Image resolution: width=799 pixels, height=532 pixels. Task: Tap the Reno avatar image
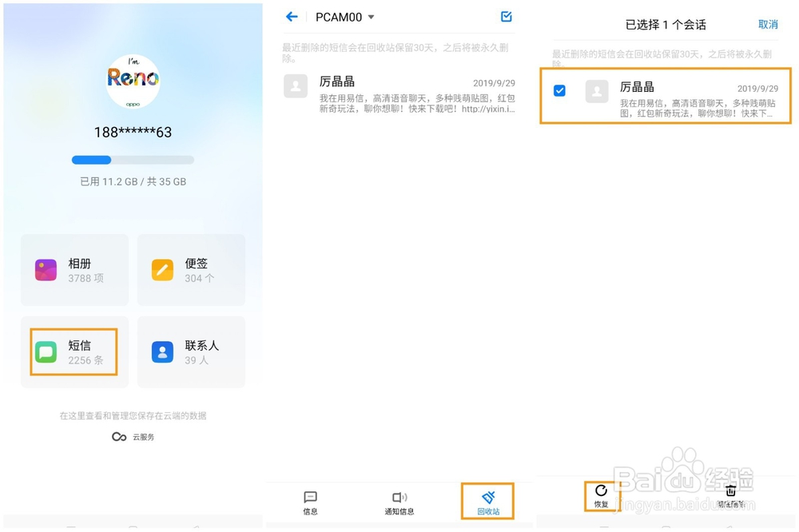pyautogui.click(x=133, y=80)
